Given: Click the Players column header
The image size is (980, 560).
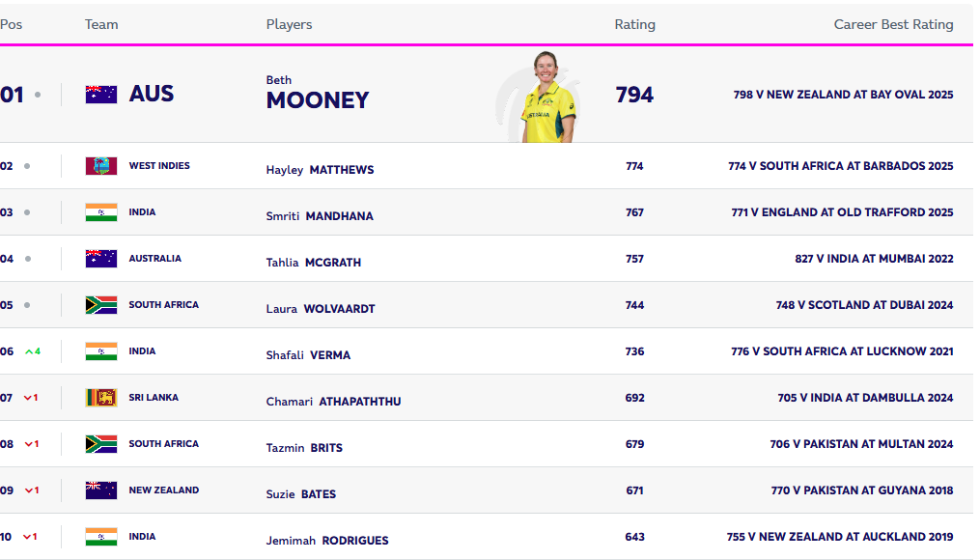Looking at the screenshot, I should [290, 24].
